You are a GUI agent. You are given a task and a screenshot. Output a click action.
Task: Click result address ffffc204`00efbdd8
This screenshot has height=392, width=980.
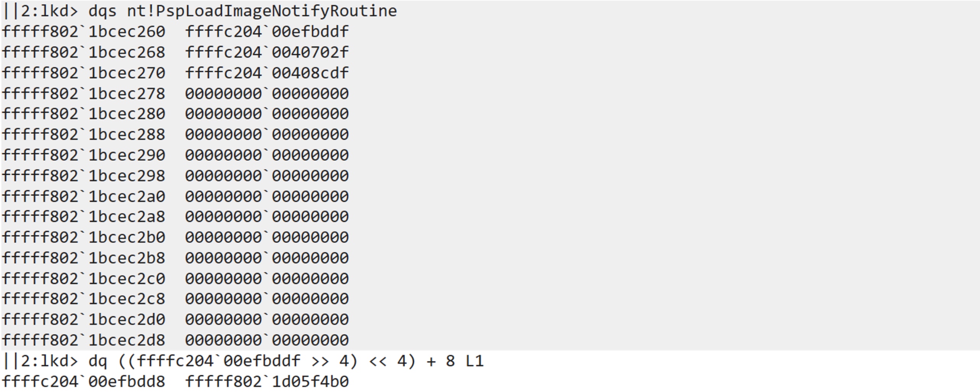(x=84, y=382)
